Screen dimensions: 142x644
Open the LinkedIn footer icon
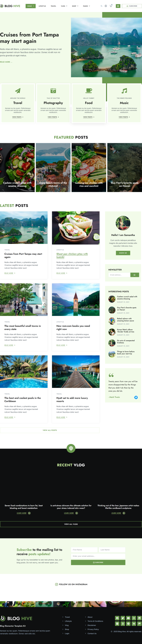[139, 618]
